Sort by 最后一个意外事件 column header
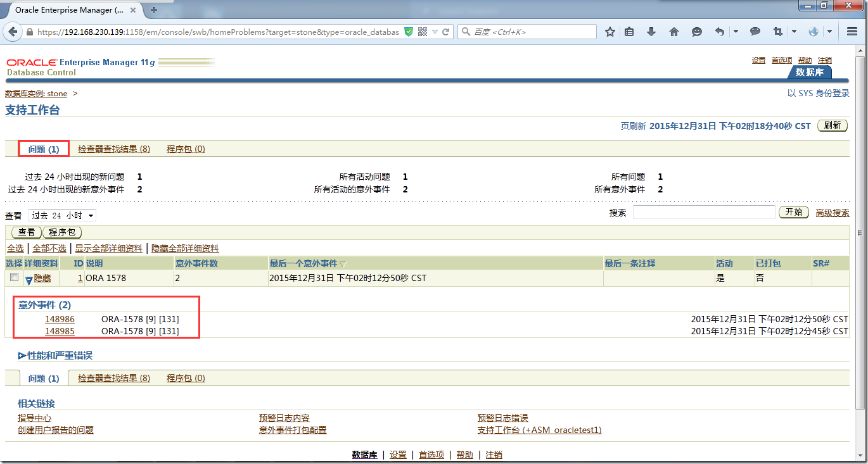Screen dimensions: 868x464 pos(303,263)
